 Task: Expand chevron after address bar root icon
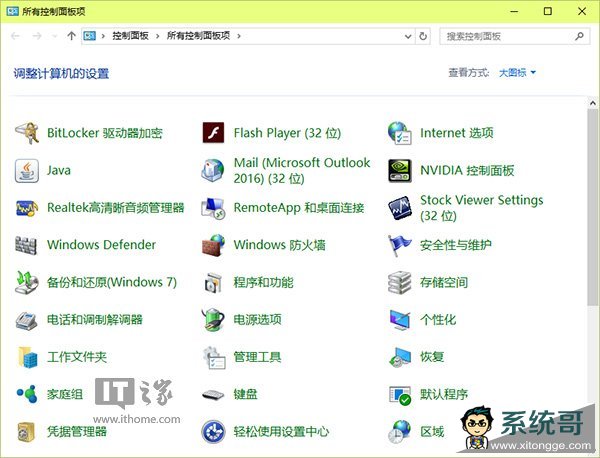103,36
